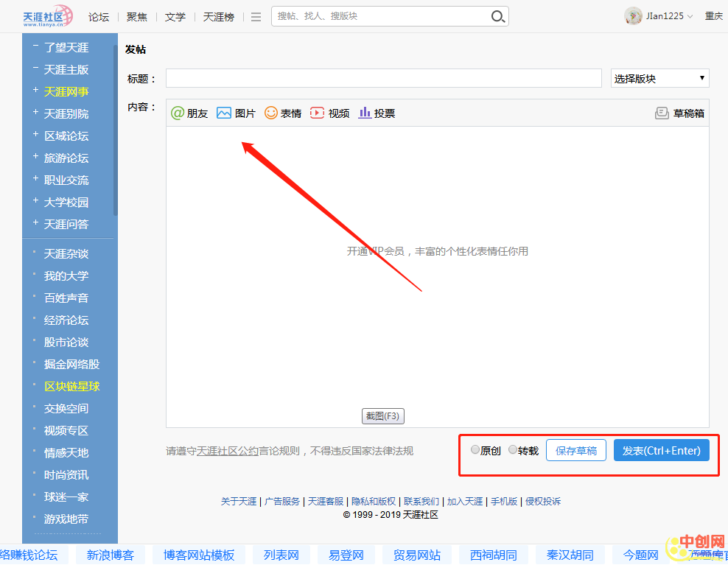Open the 选择版块 dropdown
Viewport: 728px width, 565px height.
(659, 78)
